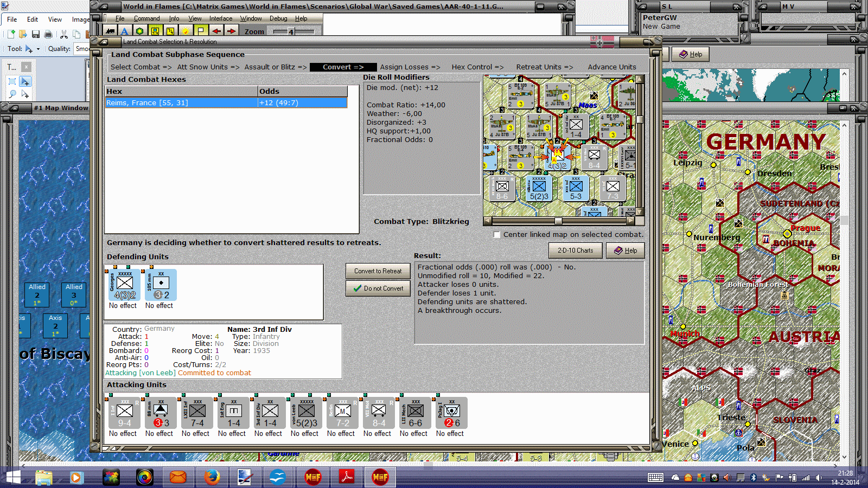
Task: Click the Convert subphase step label
Action: click(x=343, y=67)
